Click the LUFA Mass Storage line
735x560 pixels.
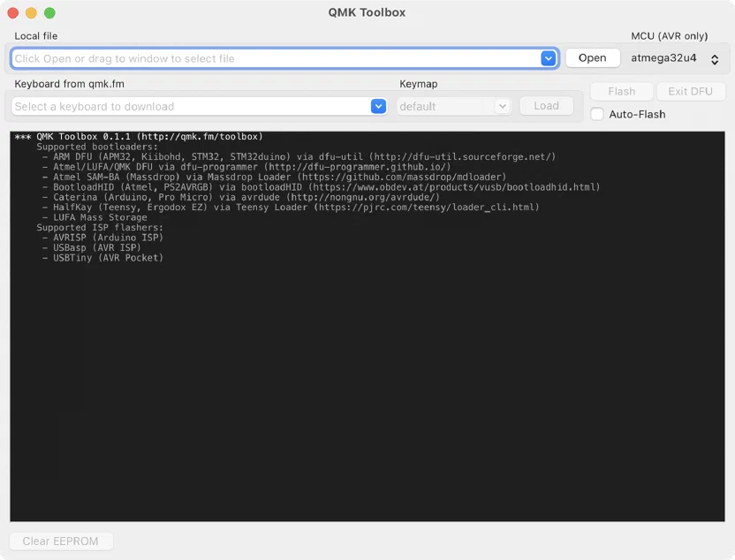coord(95,217)
